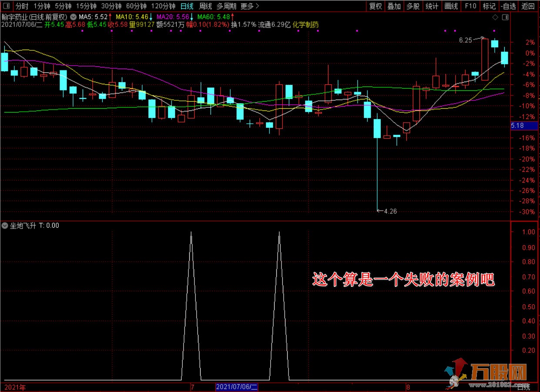Screen dimensions: 540x392
Task: Select the 60分钟 period tab
Action: point(136,6)
